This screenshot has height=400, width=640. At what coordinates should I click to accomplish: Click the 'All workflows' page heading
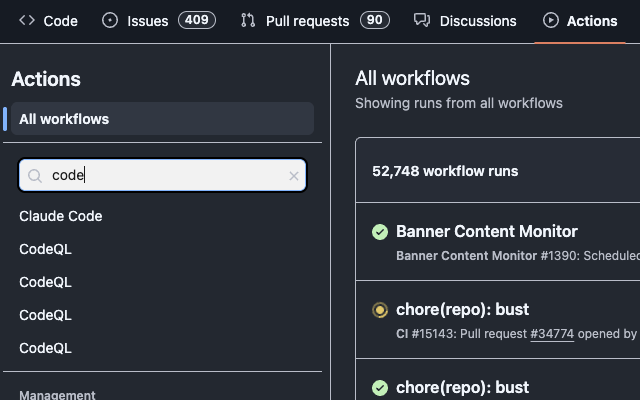point(412,78)
